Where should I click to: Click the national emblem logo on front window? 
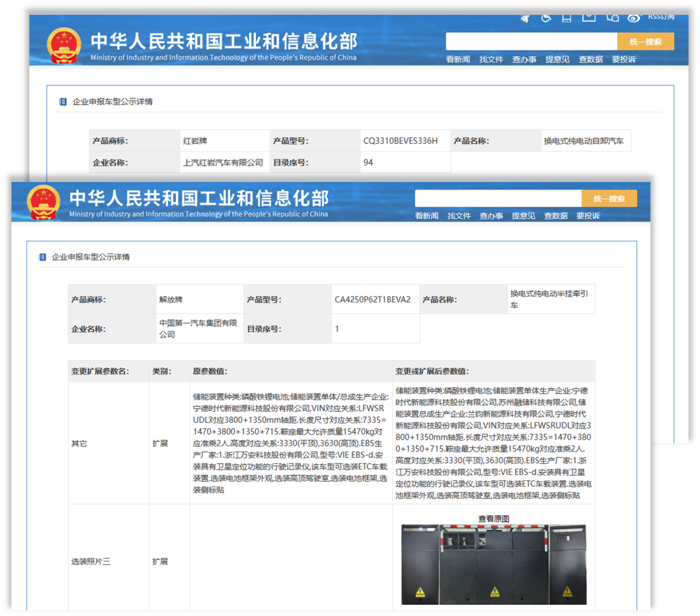tap(43, 201)
